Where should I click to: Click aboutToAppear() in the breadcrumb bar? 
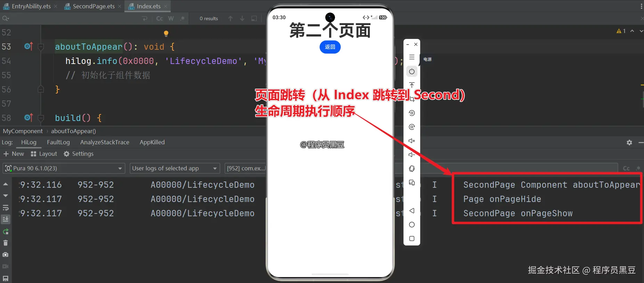tap(73, 131)
